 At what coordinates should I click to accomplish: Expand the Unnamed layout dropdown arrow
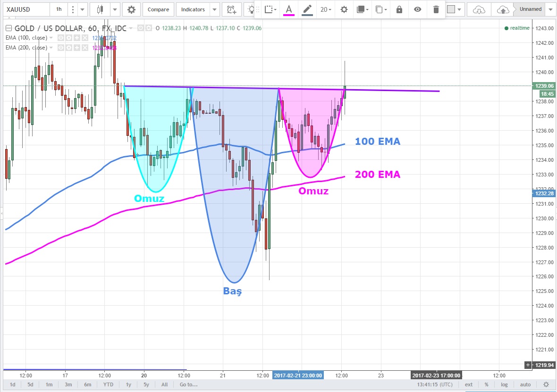[x=549, y=9]
